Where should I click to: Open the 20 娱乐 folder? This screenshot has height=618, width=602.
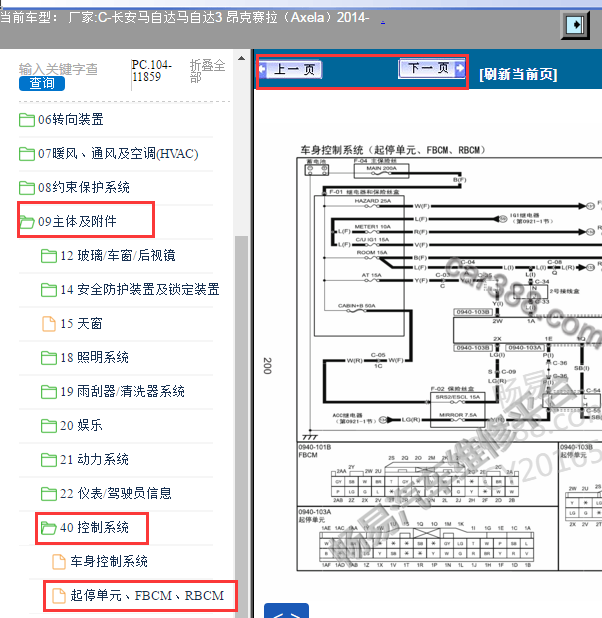81,426
